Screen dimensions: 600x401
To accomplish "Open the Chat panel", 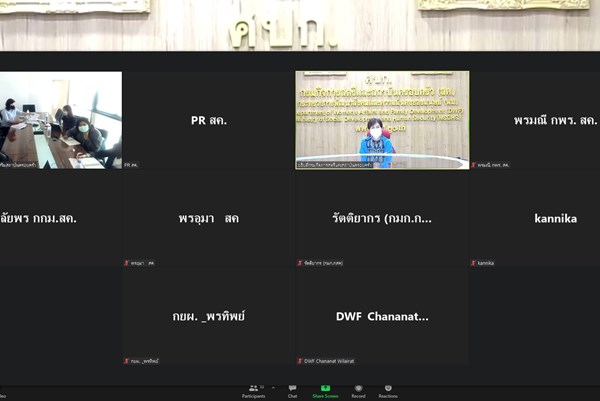I will 292,391.
